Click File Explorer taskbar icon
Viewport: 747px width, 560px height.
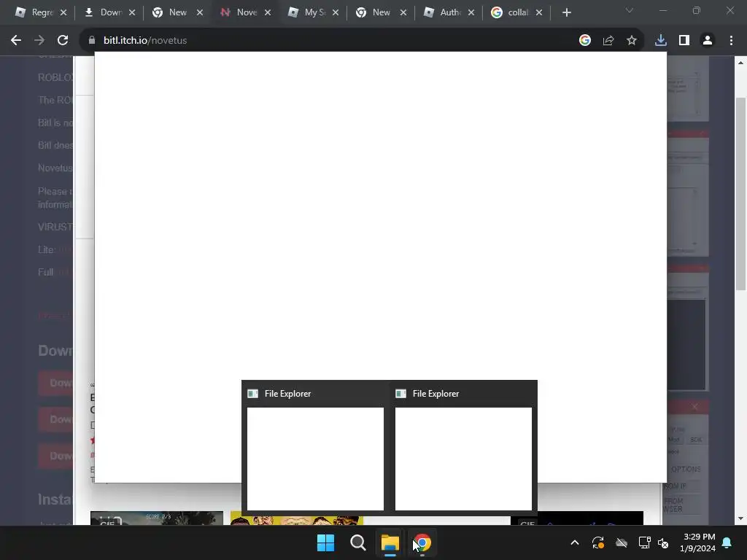[x=390, y=542]
